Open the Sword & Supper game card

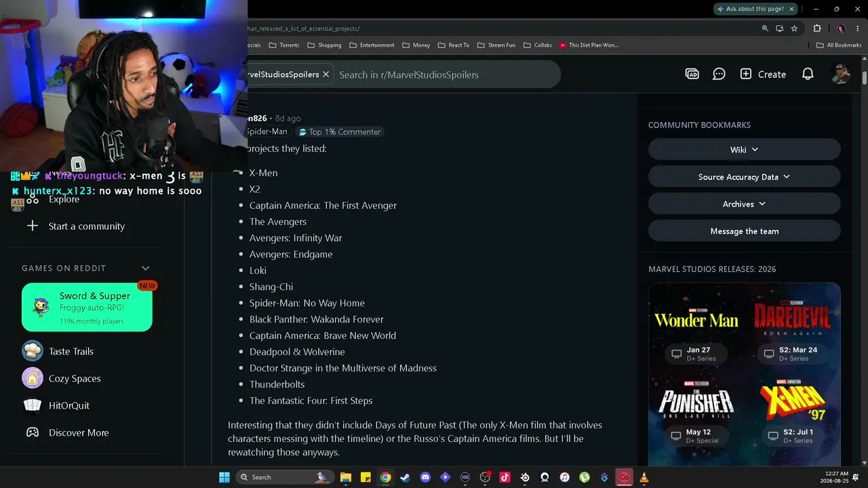click(x=87, y=307)
